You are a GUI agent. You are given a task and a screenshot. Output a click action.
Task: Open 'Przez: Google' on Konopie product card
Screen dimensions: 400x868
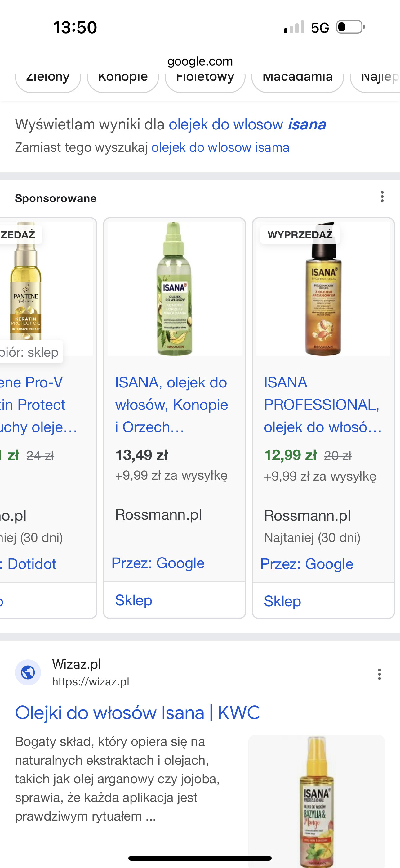158,563
